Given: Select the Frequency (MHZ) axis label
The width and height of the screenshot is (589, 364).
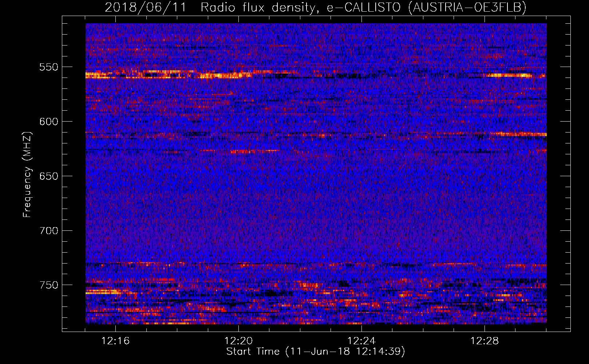Looking at the screenshot, I should 27,175.
